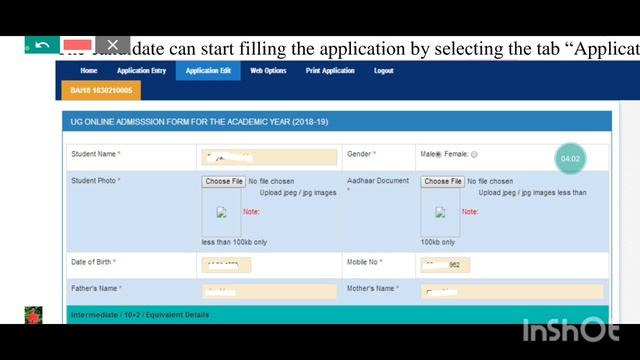Select the Female radio button
Image resolution: width=640 pixels, height=360 pixels.
tap(474, 155)
